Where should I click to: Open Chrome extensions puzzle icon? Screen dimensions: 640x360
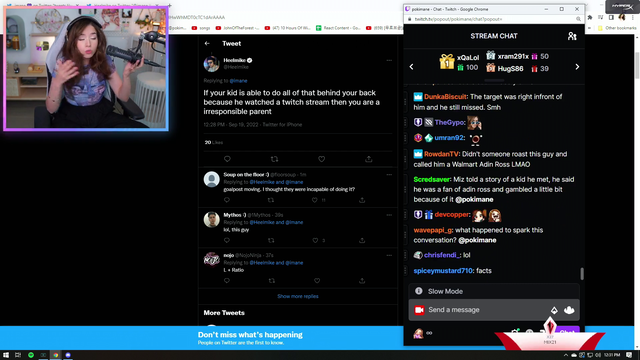[x=590, y=18]
